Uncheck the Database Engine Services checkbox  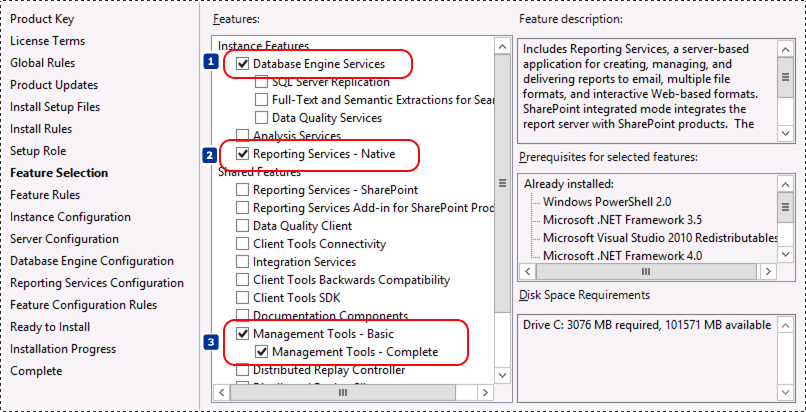[243, 64]
